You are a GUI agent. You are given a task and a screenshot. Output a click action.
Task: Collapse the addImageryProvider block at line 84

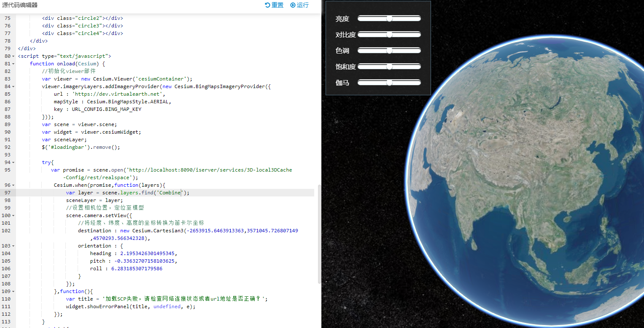coord(14,86)
